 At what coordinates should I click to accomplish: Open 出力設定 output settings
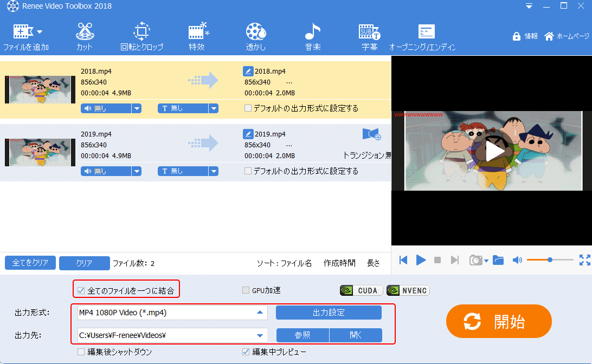[x=329, y=313]
